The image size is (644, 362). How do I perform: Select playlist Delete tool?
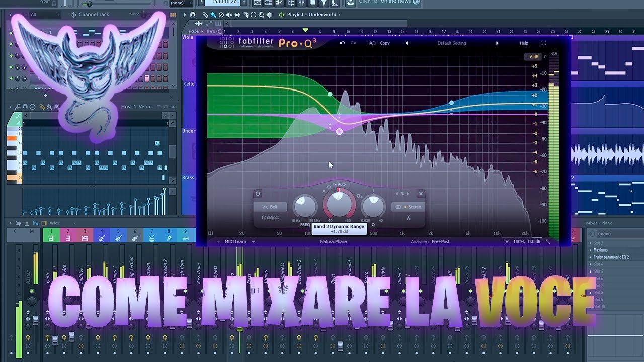coord(221,15)
